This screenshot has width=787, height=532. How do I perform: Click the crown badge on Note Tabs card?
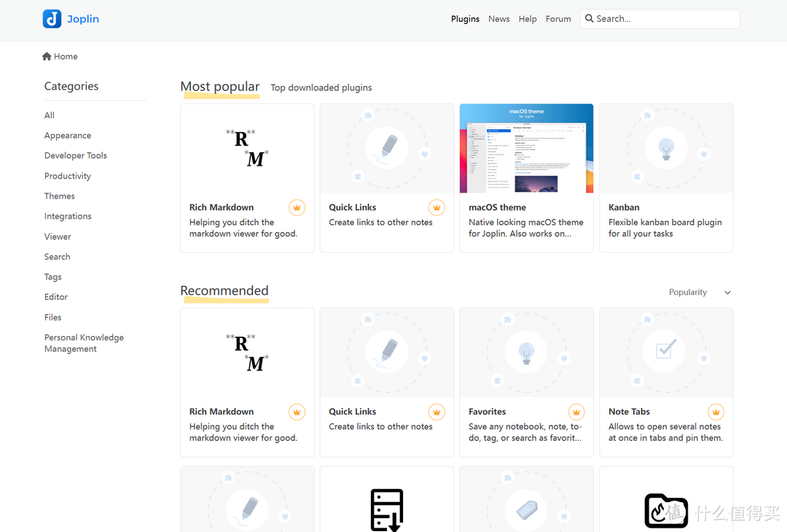pos(716,412)
